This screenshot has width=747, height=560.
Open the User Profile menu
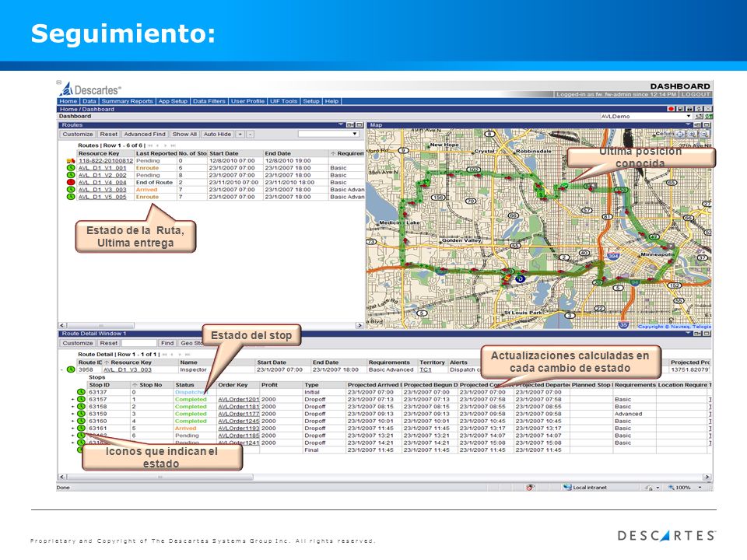point(247,101)
